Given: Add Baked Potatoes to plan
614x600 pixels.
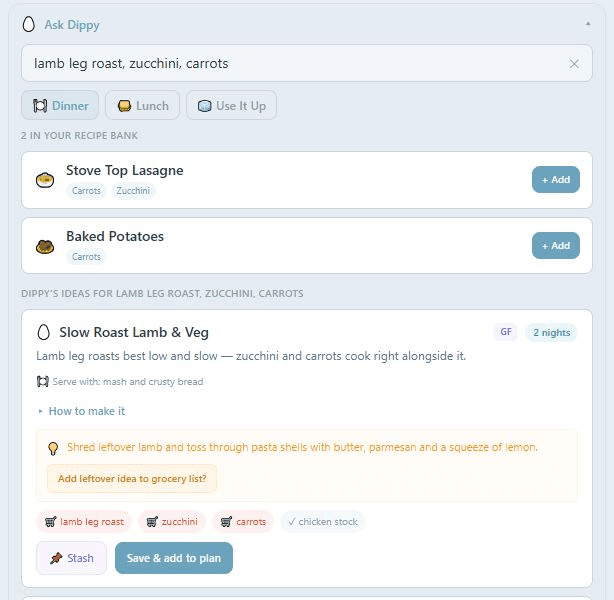Looking at the screenshot, I should coord(555,245).
